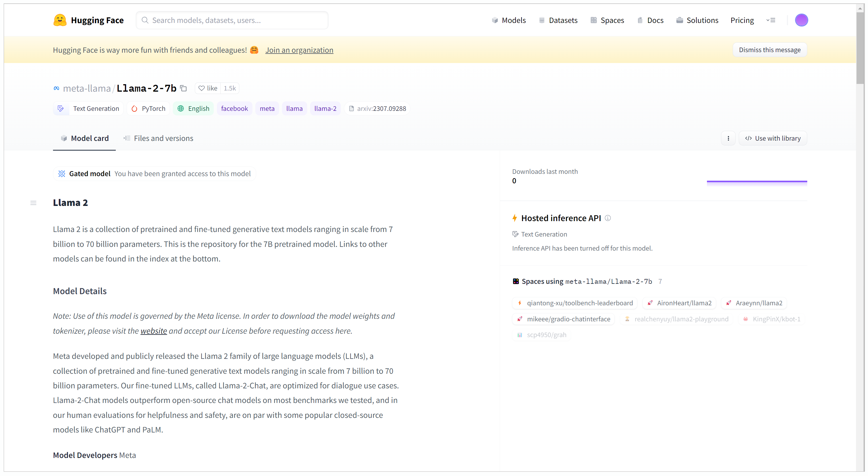Open the Models navigation item
The image size is (868, 476).
[509, 20]
